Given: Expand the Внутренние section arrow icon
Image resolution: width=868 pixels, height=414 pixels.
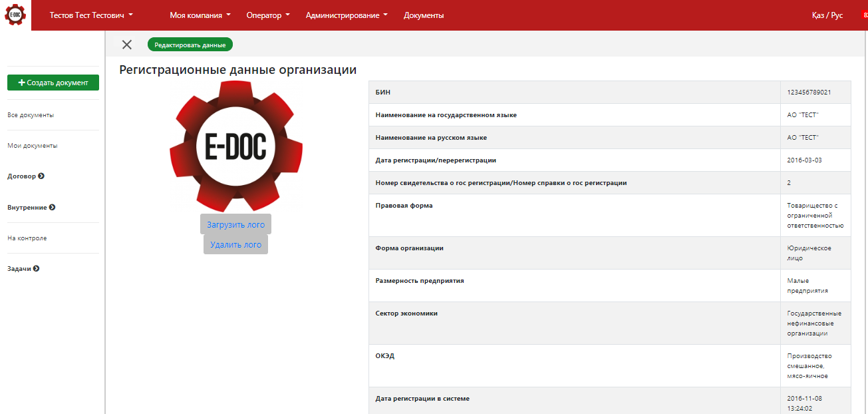Looking at the screenshot, I should pos(53,207).
